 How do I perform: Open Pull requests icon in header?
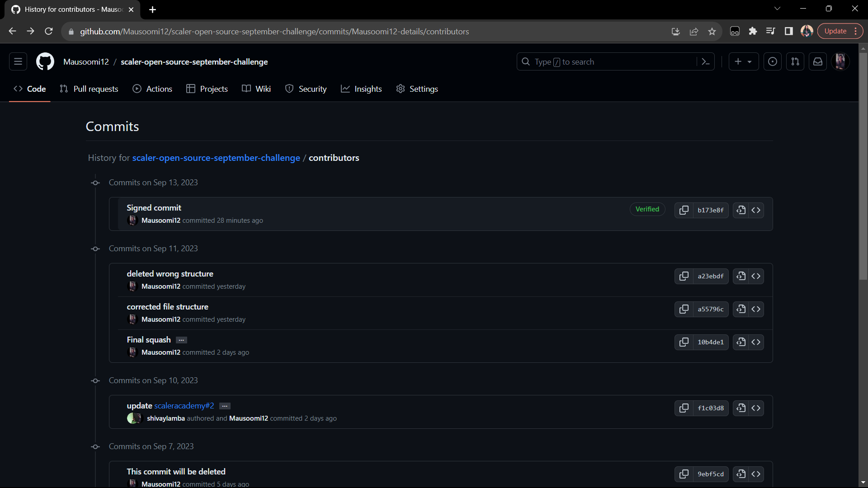pyautogui.click(x=795, y=62)
